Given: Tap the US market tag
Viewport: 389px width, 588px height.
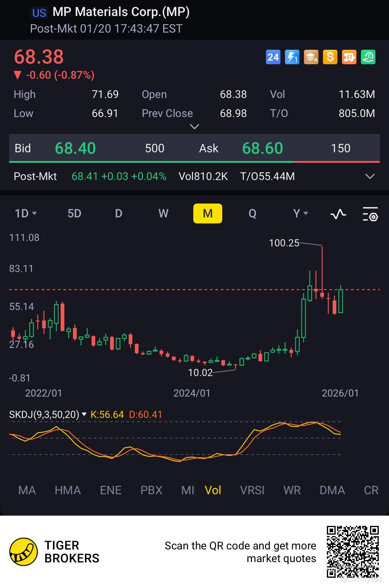Looking at the screenshot, I should [39, 13].
